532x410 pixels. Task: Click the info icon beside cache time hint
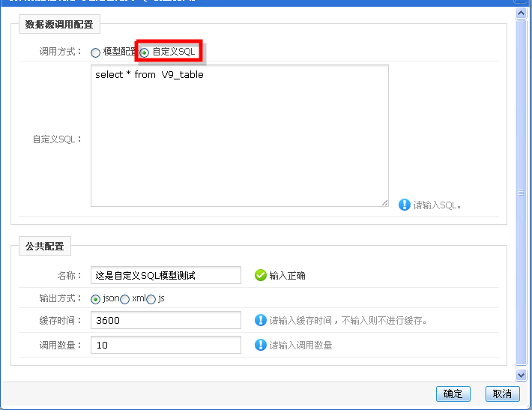261,320
